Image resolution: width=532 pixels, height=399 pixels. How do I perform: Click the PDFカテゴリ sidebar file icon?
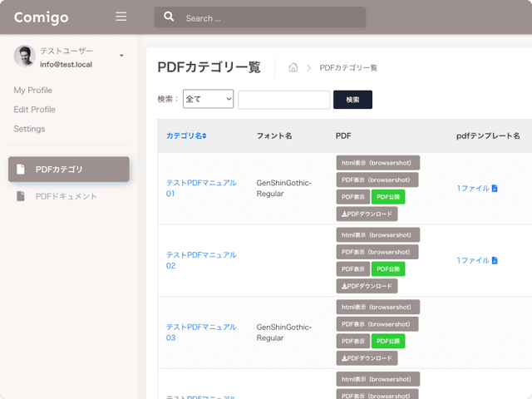pyautogui.click(x=21, y=170)
